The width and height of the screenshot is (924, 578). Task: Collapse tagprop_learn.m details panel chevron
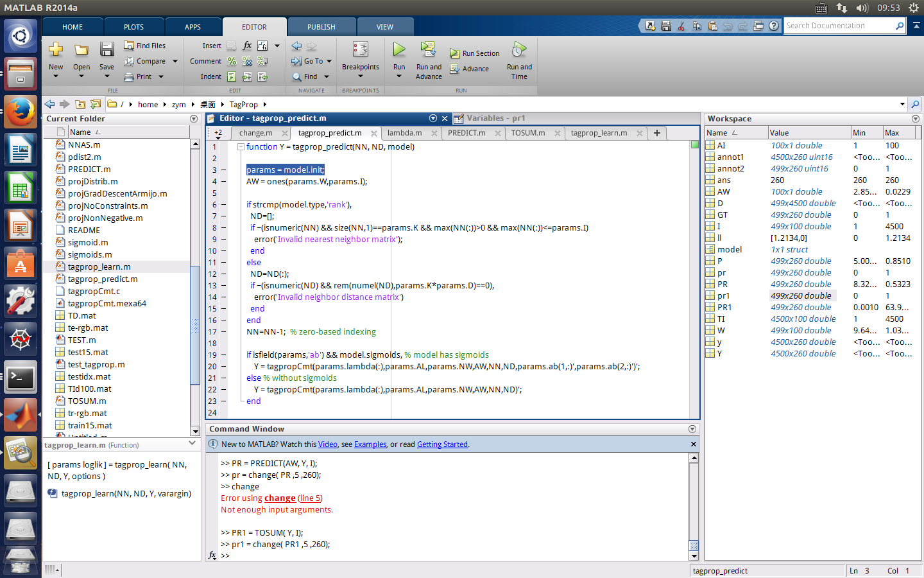pos(192,443)
